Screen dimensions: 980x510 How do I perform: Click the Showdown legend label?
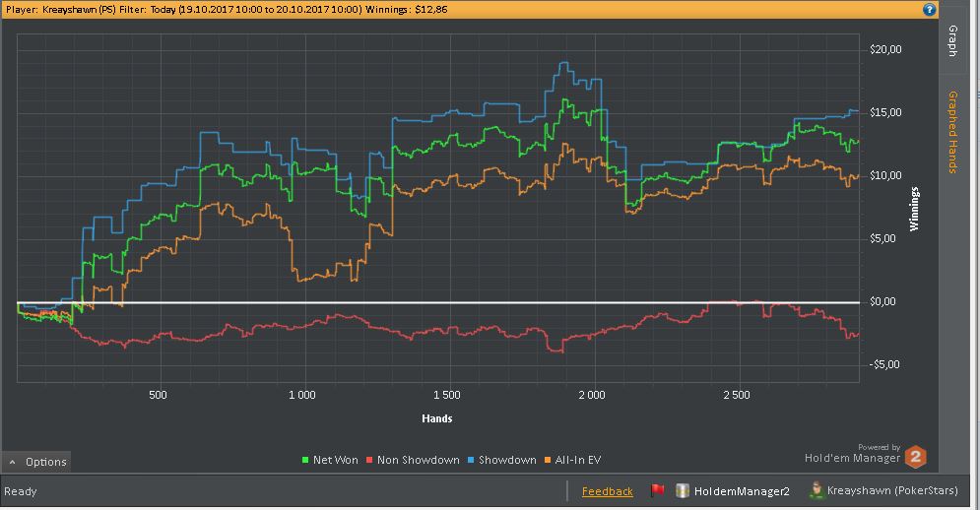(507, 460)
